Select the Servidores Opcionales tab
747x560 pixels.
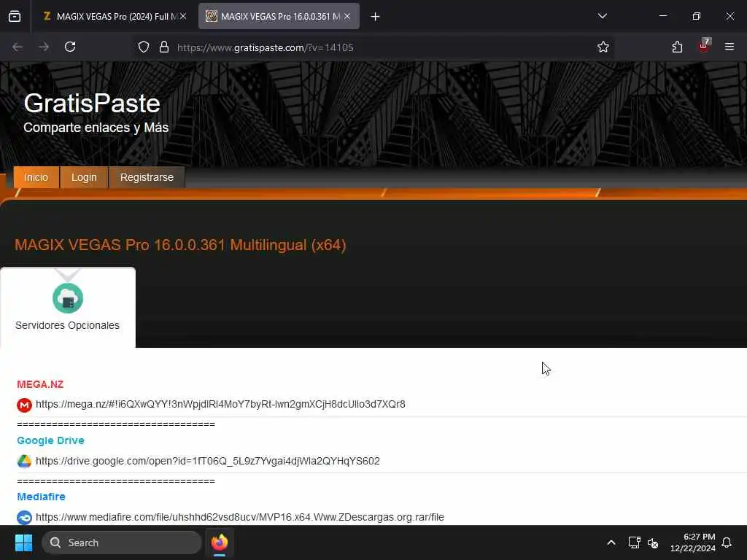click(x=68, y=308)
